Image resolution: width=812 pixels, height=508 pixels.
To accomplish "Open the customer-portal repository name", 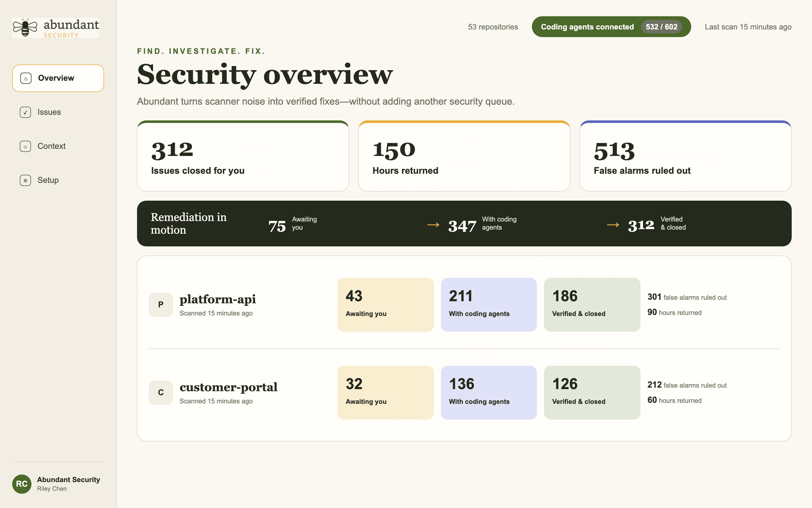I will click(x=228, y=387).
